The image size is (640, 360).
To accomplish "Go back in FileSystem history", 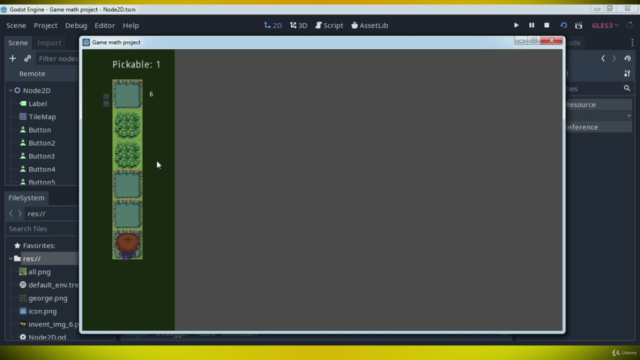I will point(11,213).
